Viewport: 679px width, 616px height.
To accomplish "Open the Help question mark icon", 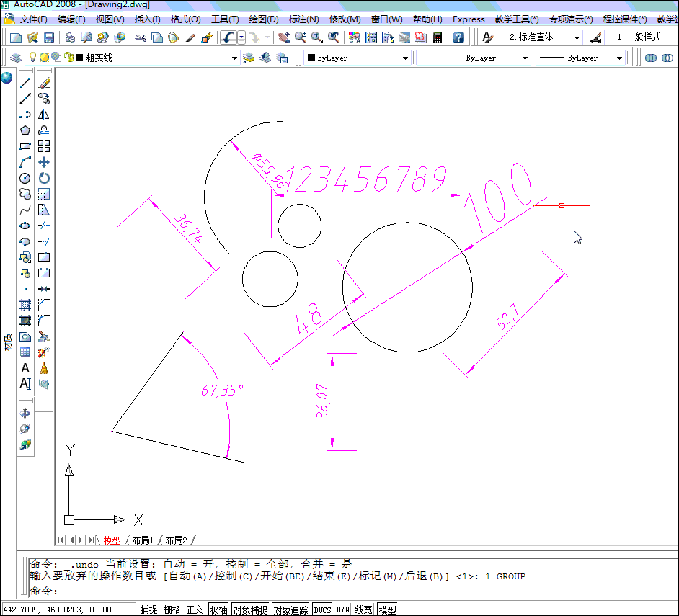I will tap(458, 37).
